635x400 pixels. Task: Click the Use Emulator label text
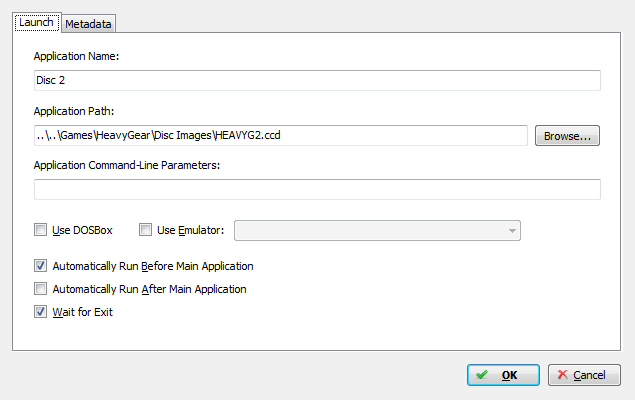(190, 230)
